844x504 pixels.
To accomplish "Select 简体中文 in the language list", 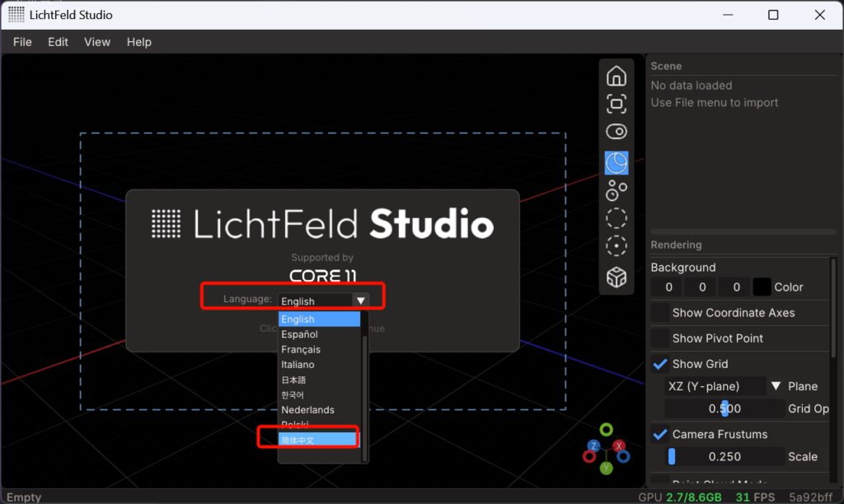I will (298, 441).
